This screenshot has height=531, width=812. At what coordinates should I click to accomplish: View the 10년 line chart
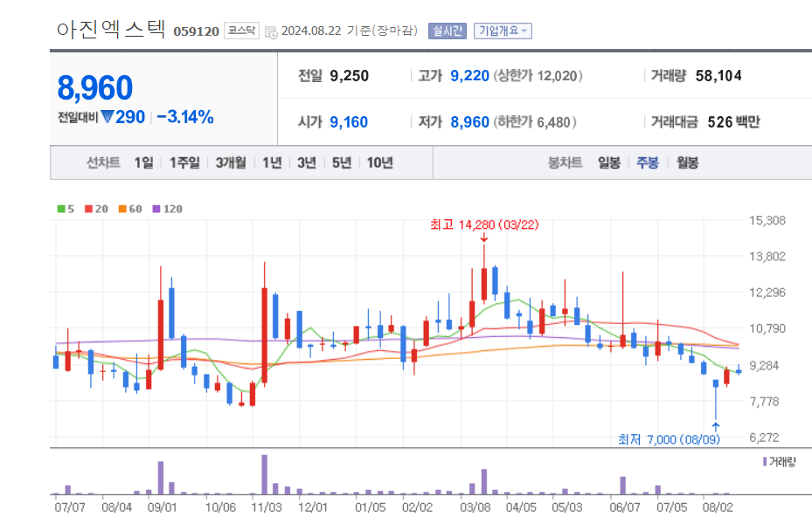click(379, 163)
